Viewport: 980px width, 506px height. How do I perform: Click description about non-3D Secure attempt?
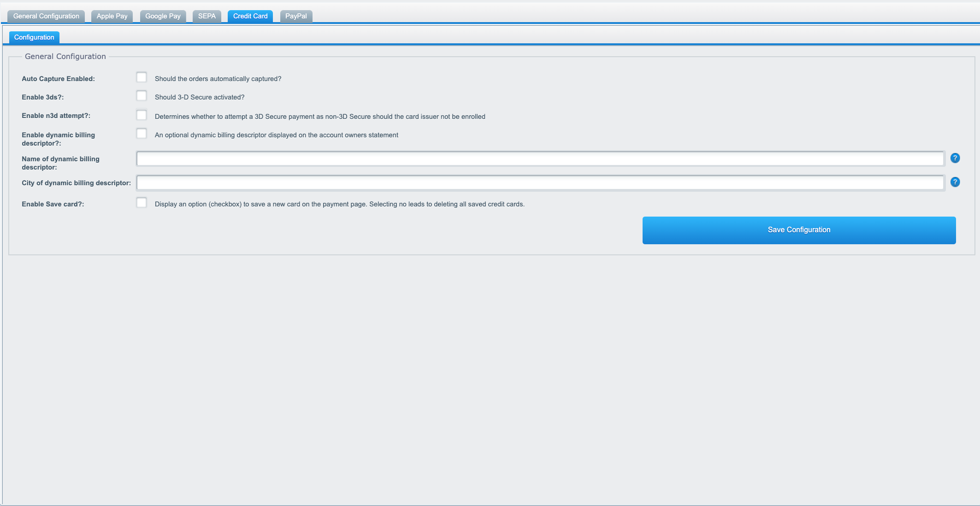(x=320, y=117)
